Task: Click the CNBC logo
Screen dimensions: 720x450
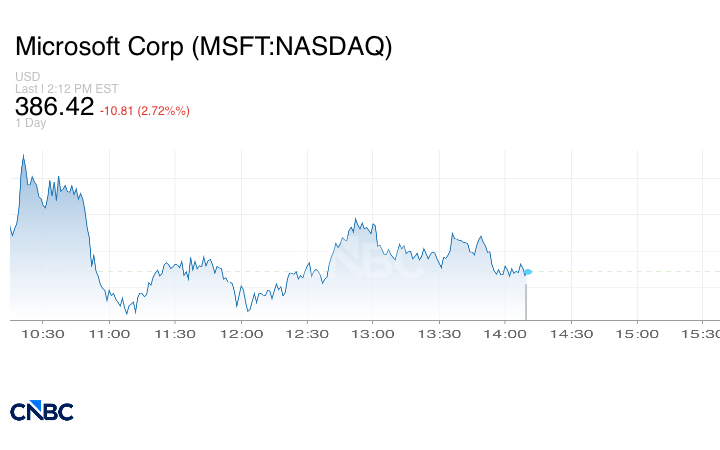Action: click(41, 411)
